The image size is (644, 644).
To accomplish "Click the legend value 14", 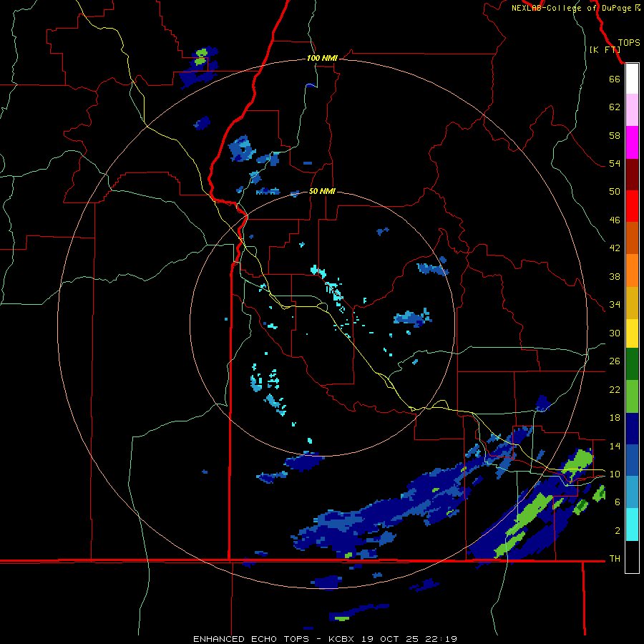I will 615,446.
